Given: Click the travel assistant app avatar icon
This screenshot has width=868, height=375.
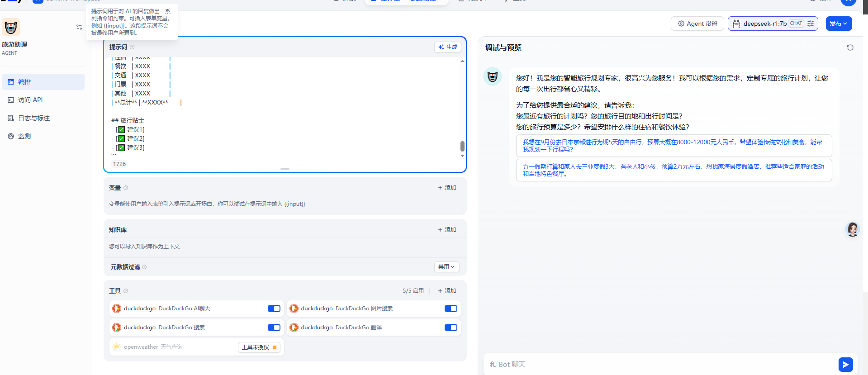Looking at the screenshot, I should click(x=11, y=27).
